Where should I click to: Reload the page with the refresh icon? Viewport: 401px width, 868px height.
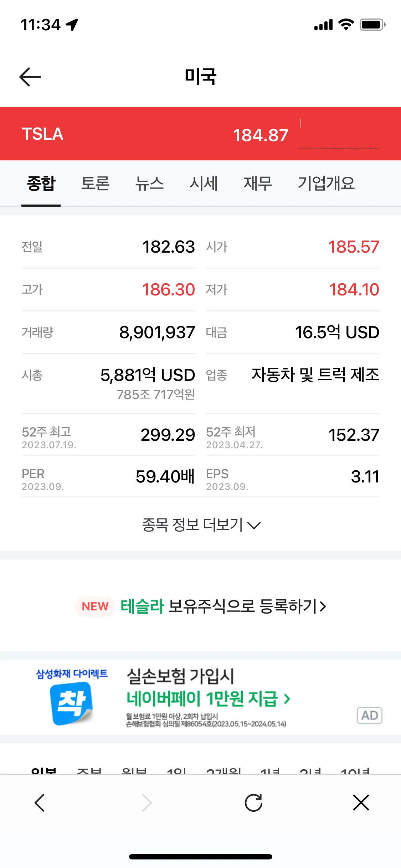(x=253, y=803)
